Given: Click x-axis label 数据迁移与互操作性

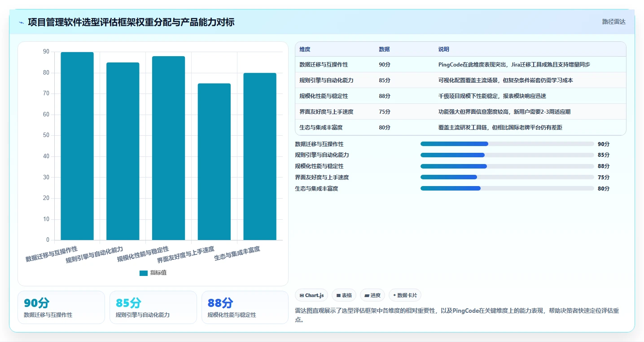Looking at the screenshot, I should tap(52, 254).
